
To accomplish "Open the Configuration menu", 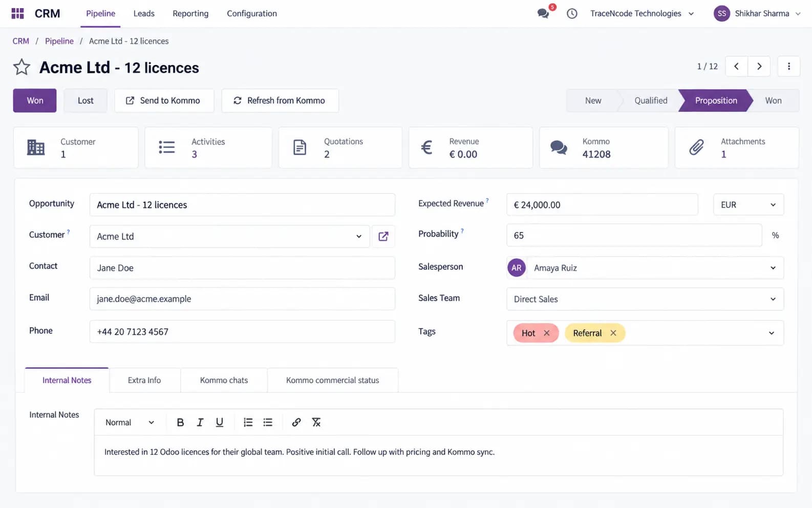I will click(x=252, y=13).
